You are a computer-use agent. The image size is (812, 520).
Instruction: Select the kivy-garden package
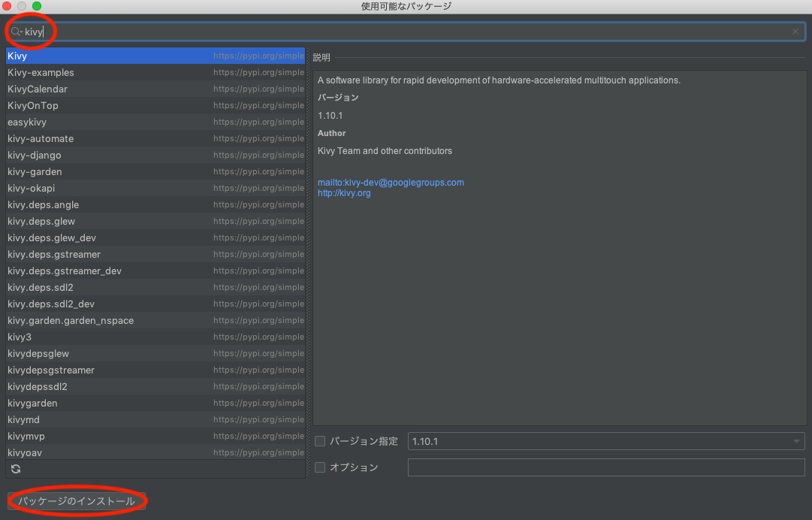(155, 172)
